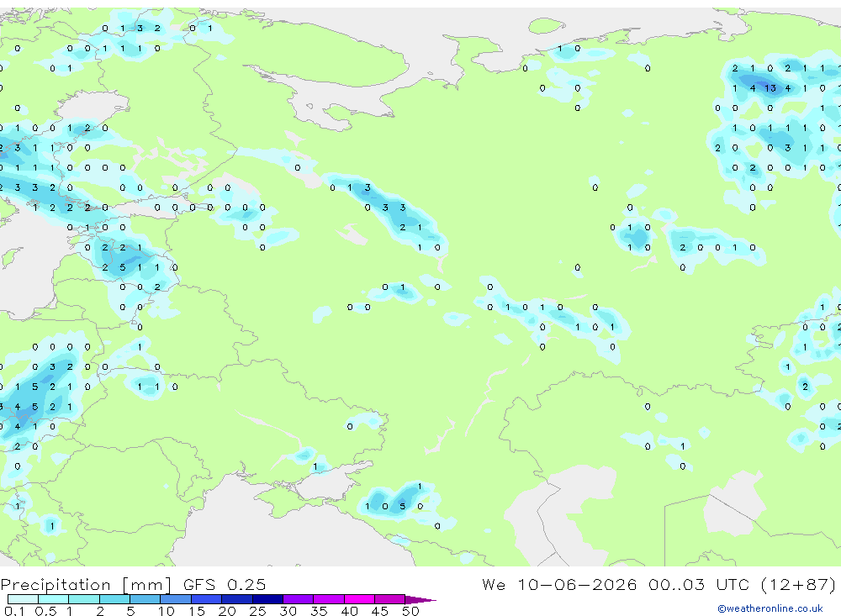Pick legend swatch between 20 and 25
The image size is (841, 616).
237,599
